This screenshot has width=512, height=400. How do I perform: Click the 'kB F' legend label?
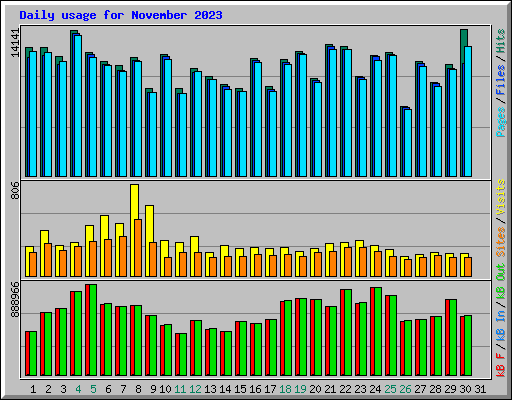(501, 365)
